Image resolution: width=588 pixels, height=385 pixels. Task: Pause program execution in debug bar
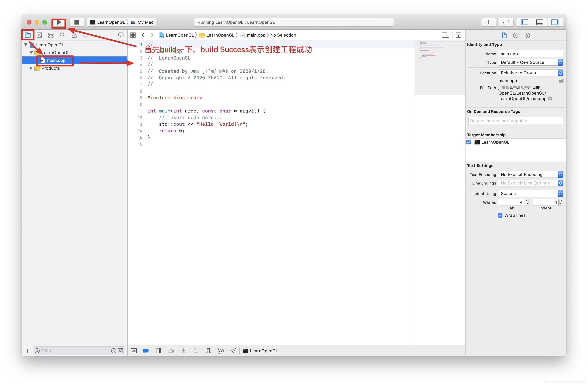[x=159, y=351]
